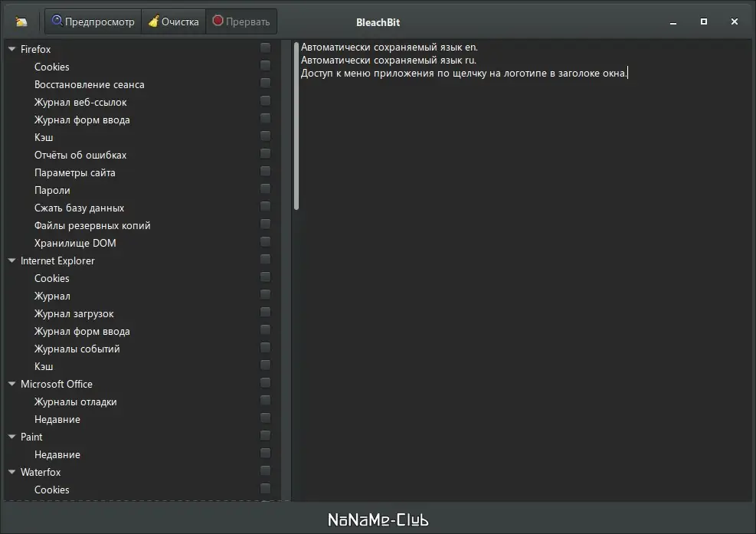The image size is (756, 534).
Task: Maximize the BleachBit window
Action: click(704, 21)
